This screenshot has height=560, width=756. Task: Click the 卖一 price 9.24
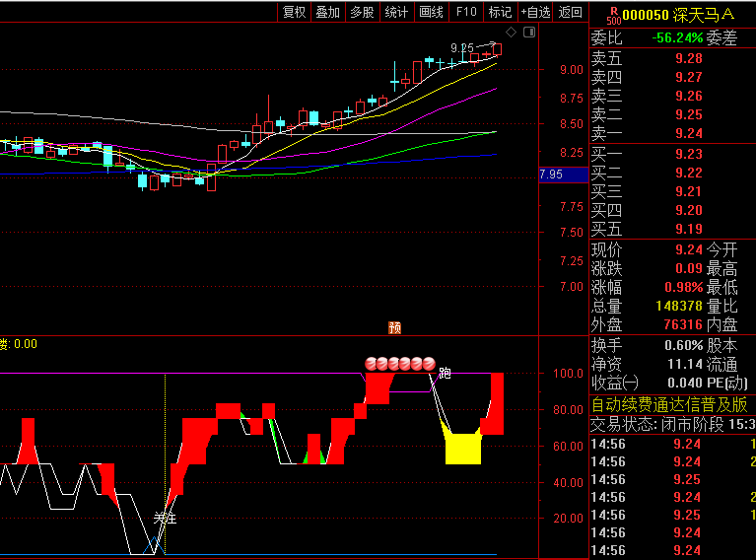689,133
